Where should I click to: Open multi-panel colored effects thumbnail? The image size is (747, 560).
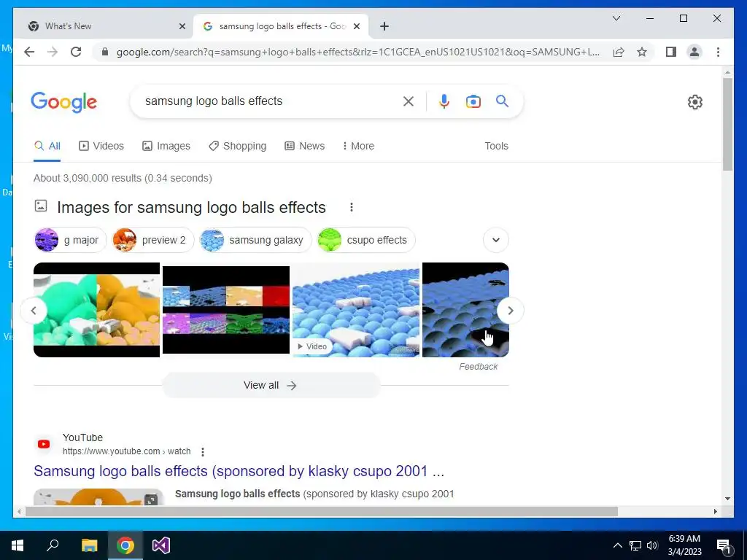pyautogui.click(x=226, y=310)
